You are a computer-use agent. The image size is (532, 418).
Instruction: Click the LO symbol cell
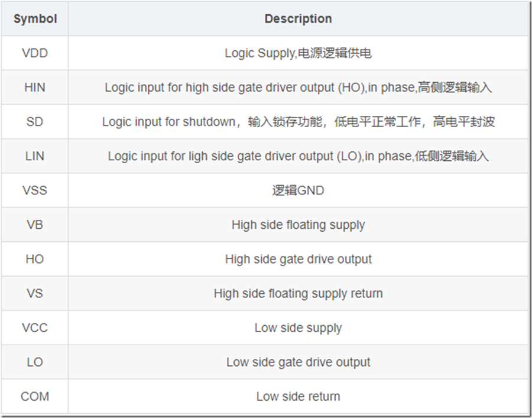click(35, 362)
